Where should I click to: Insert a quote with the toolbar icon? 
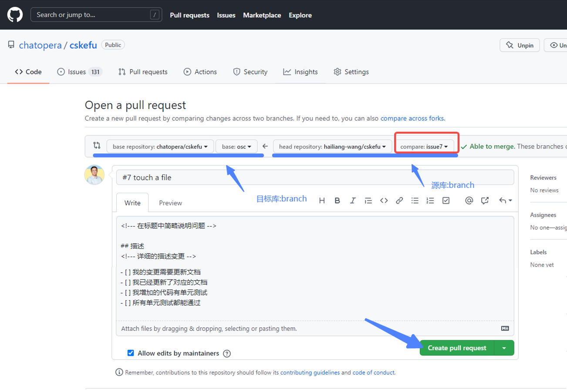coord(368,201)
